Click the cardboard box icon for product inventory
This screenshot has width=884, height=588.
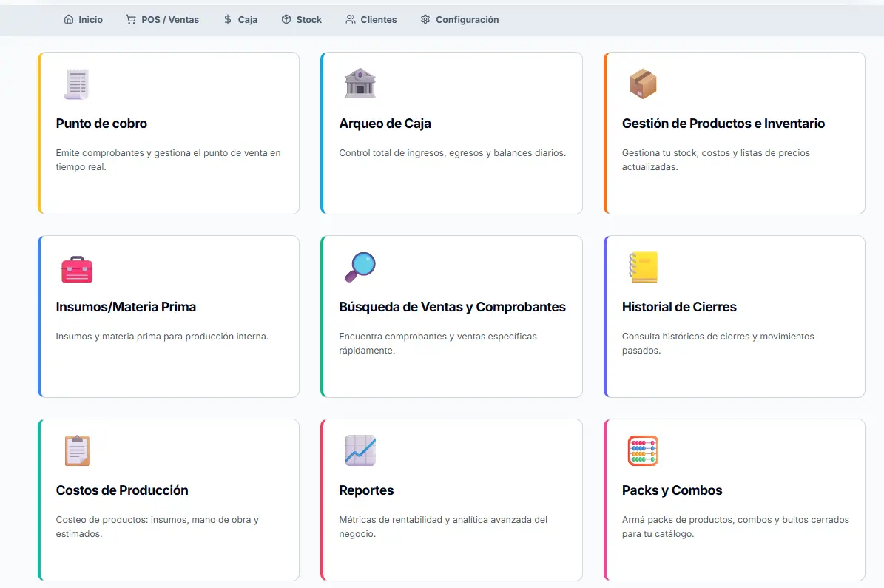643,84
